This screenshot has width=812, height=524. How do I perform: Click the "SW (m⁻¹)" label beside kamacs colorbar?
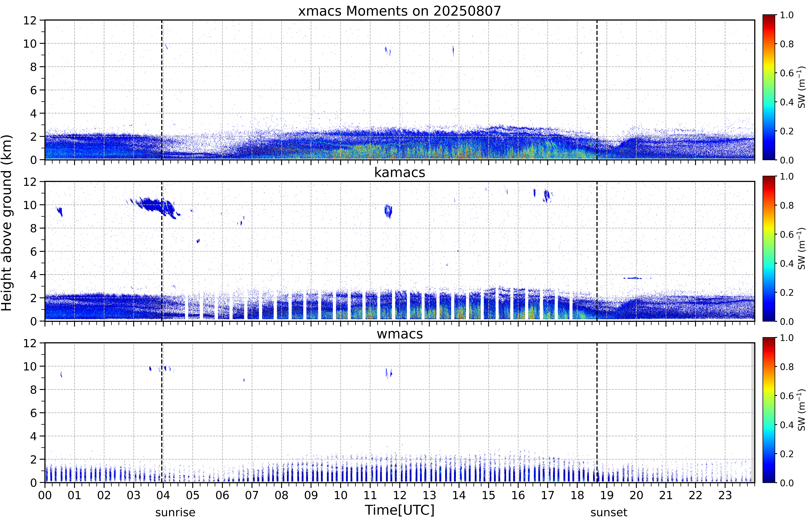(801, 248)
